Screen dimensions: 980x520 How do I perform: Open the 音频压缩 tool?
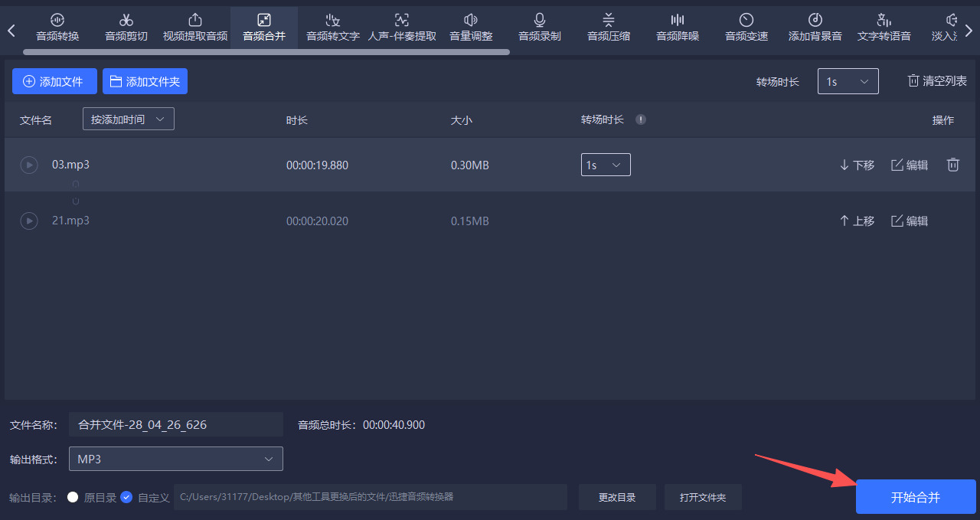[x=609, y=28]
